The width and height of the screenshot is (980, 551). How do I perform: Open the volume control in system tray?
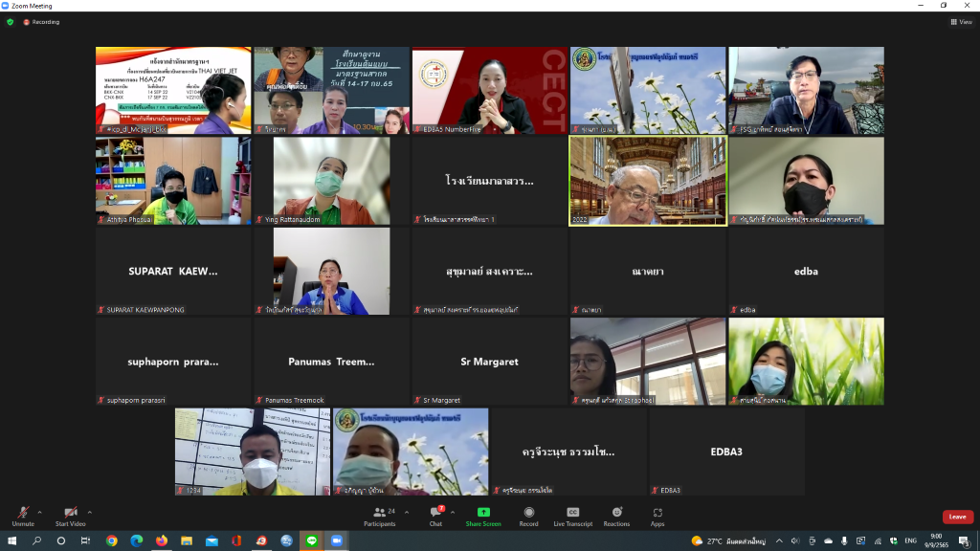click(x=795, y=541)
